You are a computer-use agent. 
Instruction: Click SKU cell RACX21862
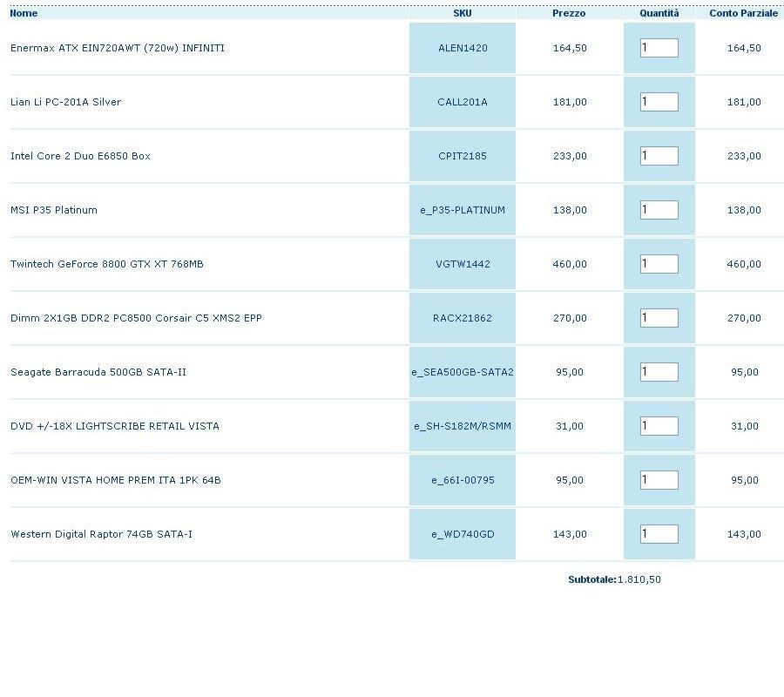[x=463, y=318]
